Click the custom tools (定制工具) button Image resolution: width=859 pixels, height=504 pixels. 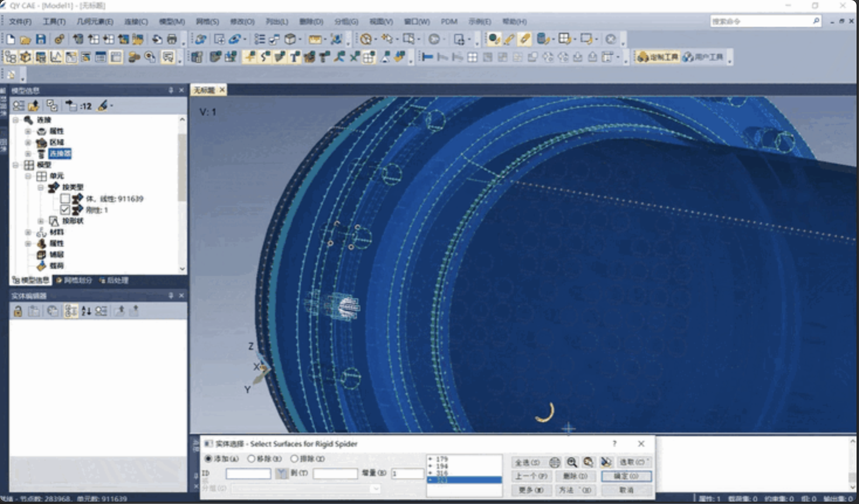pos(658,57)
